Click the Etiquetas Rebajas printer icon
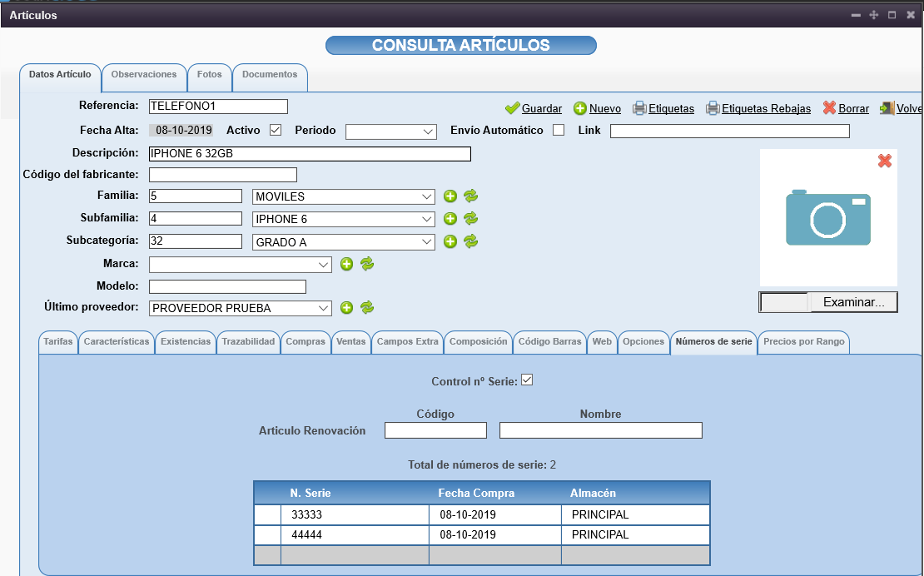Screen dimensions: 924x576 coord(713,108)
